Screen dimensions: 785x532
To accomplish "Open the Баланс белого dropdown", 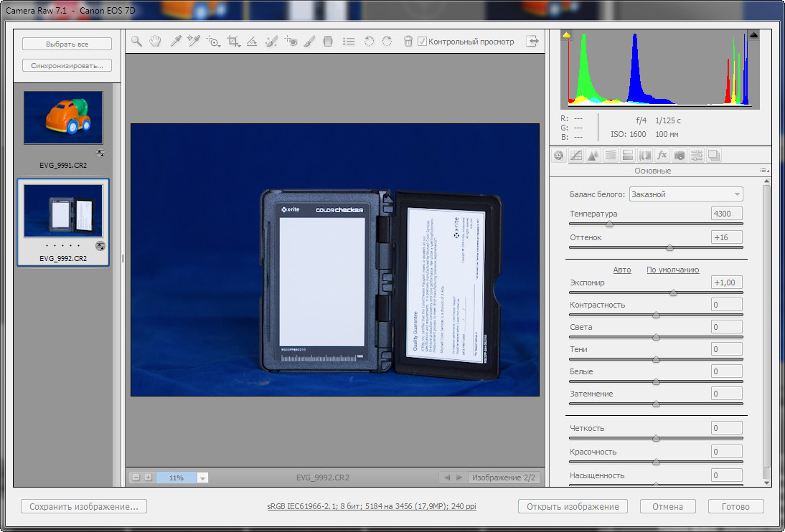I will pyautogui.click(x=686, y=194).
